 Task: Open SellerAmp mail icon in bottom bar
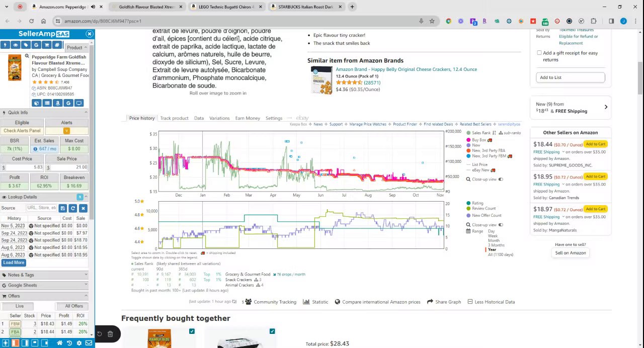[x=89, y=343]
